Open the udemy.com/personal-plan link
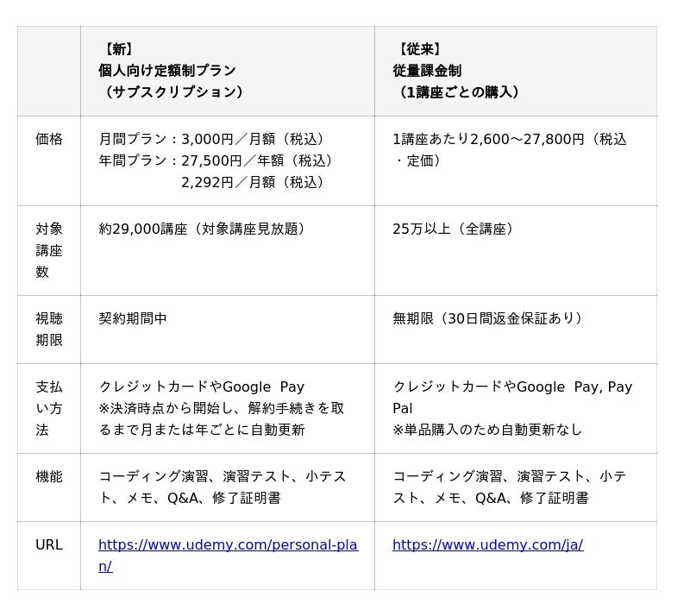This screenshot has width=690, height=616. tap(228, 556)
